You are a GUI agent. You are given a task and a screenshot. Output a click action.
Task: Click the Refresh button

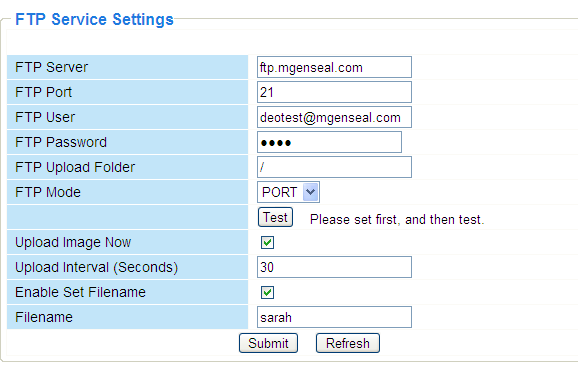(x=348, y=343)
